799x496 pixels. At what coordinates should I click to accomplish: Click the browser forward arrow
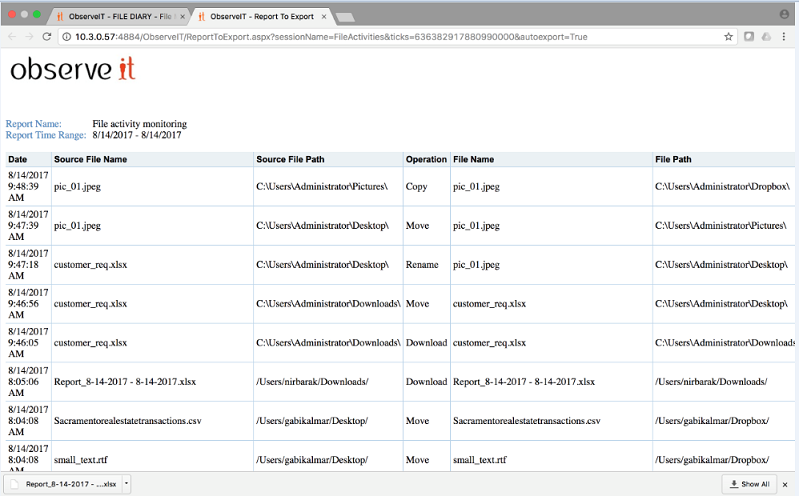[x=28, y=36]
